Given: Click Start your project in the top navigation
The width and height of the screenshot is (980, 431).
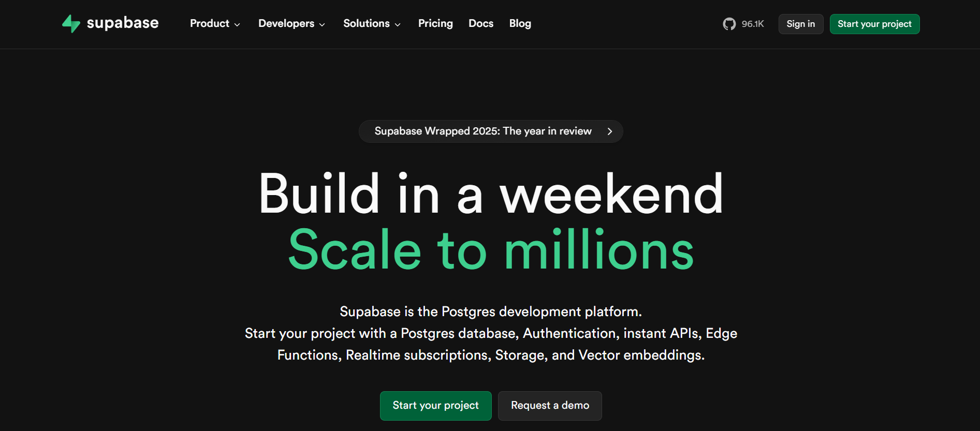Looking at the screenshot, I should 874,24.
